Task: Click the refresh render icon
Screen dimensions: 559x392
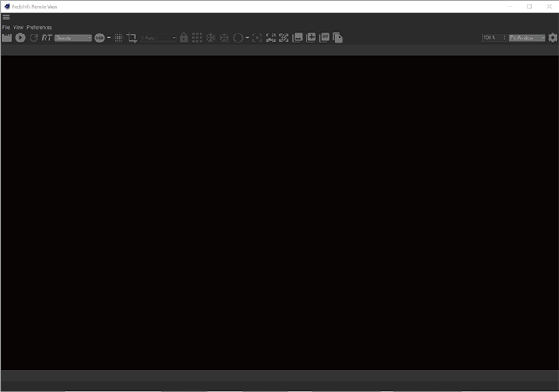Action: click(x=34, y=38)
